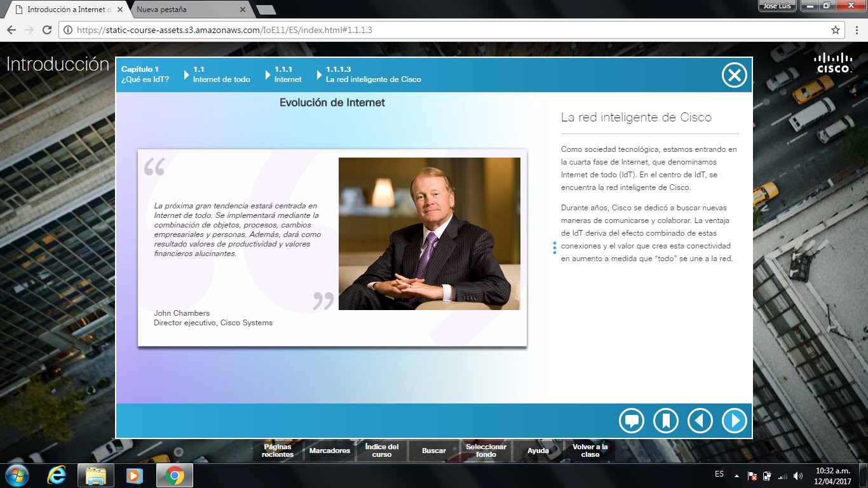Screen dimensions: 868x488
Task: Open Ayuda menu item
Action: click(538, 451)
